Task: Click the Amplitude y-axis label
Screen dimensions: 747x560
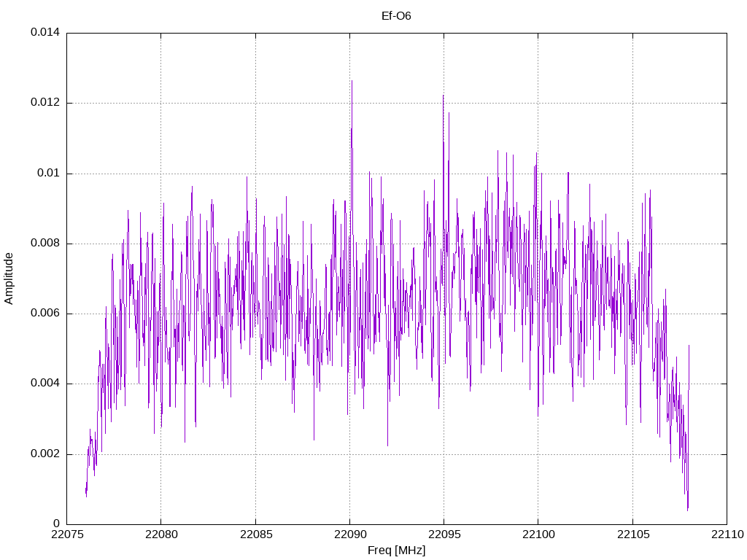Action: pos(9,279)
